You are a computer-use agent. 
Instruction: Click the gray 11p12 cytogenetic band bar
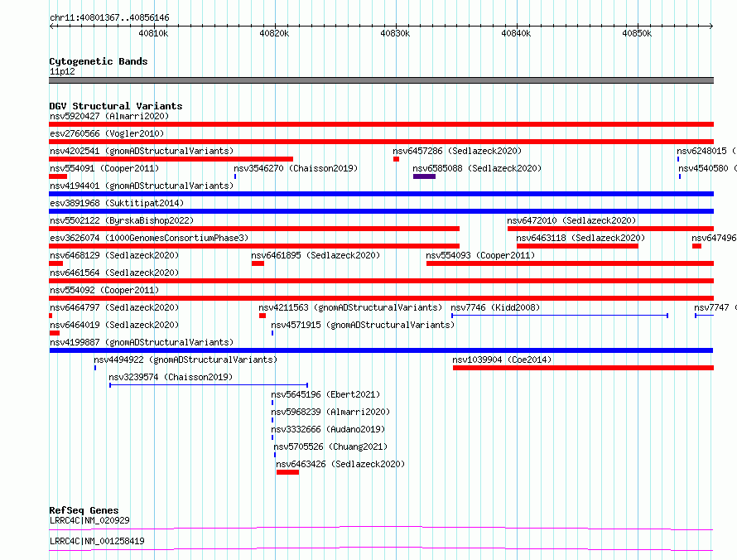coord(381,80)
